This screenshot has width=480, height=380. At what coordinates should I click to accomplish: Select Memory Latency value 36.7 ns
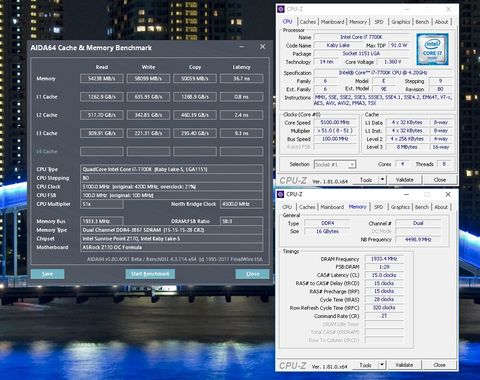[x=242, y=79]
